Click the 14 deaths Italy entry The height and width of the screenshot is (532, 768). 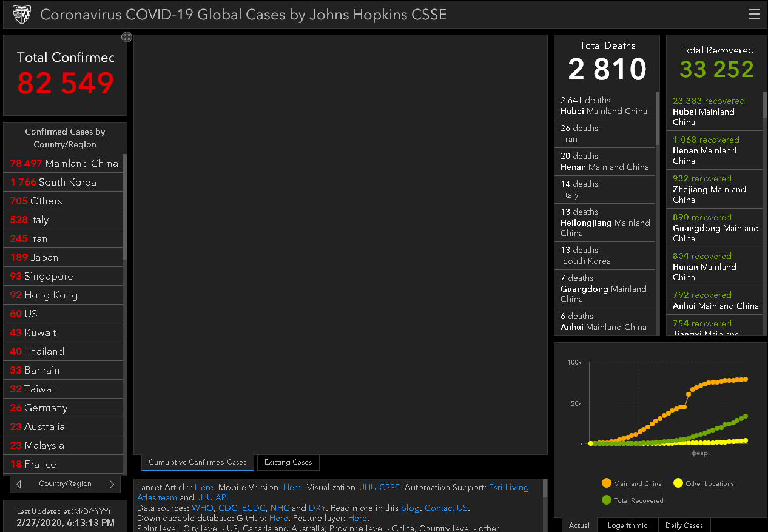605,189
